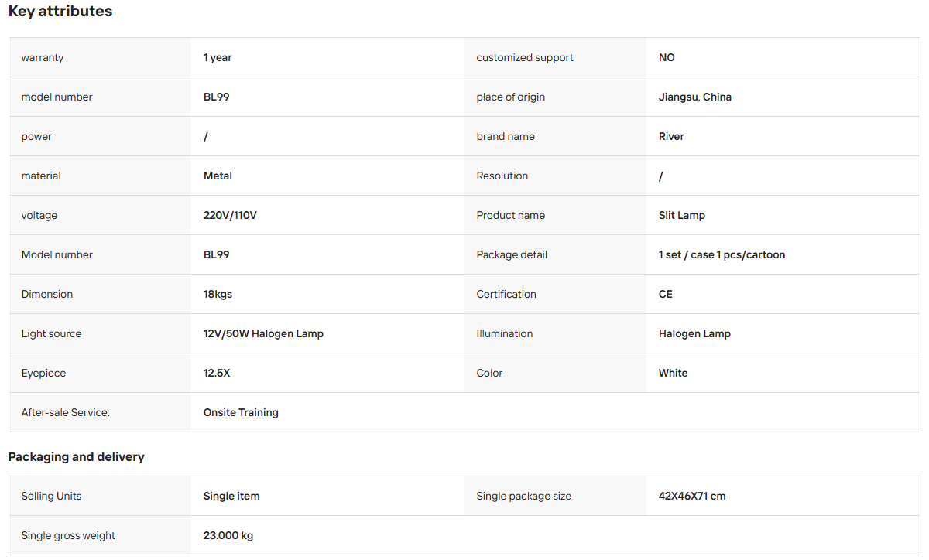
Task: Select the Onsite Training after-sale value
Action: (x=241, y=413)
